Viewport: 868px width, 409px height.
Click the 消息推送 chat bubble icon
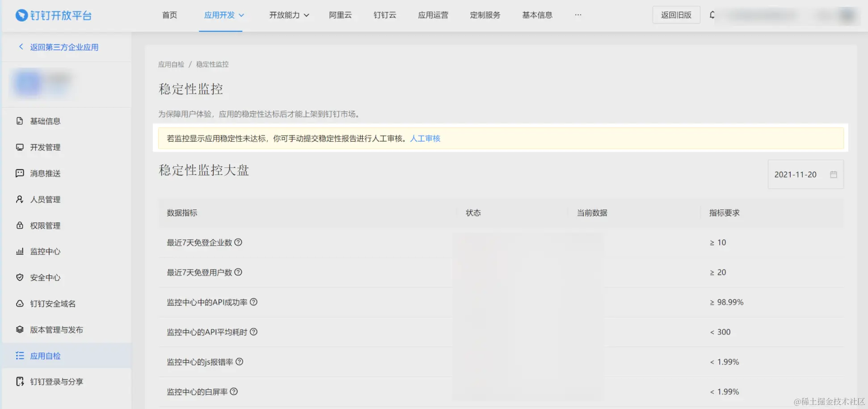[x=20, y=173]
